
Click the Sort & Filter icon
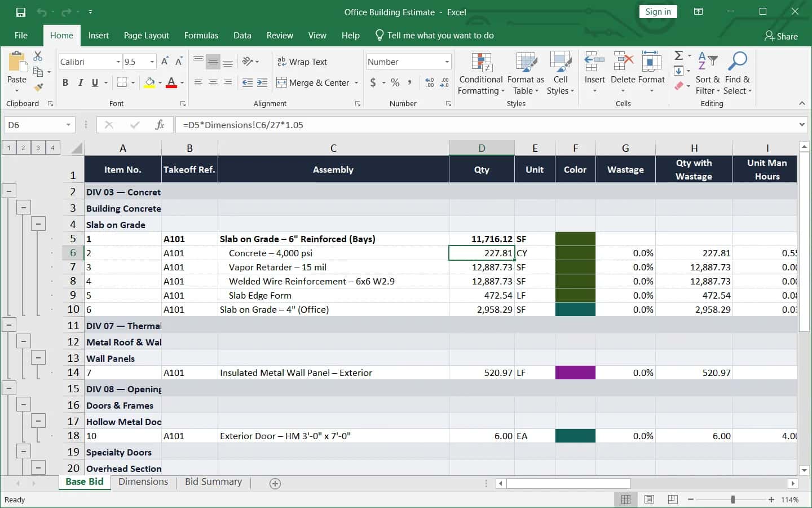tap(708, 74)
